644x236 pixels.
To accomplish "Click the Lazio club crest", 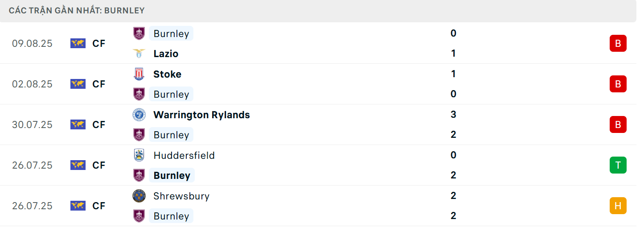I will point(139,54).
